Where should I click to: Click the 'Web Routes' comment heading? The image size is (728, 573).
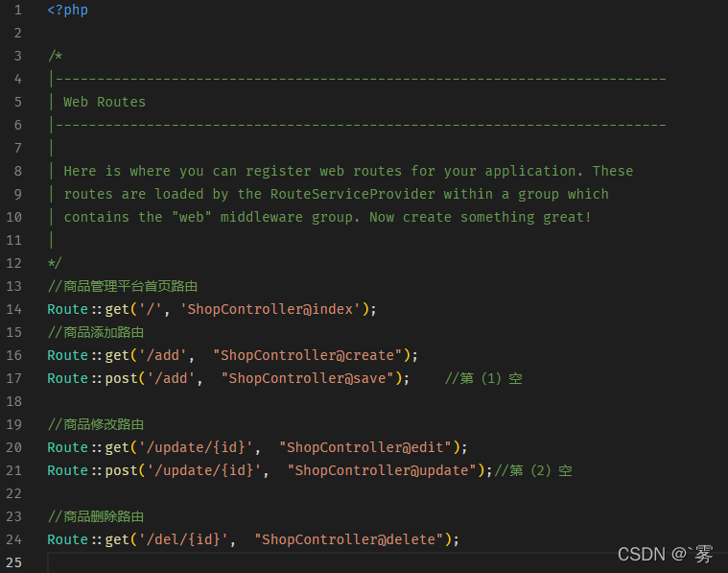105,102
